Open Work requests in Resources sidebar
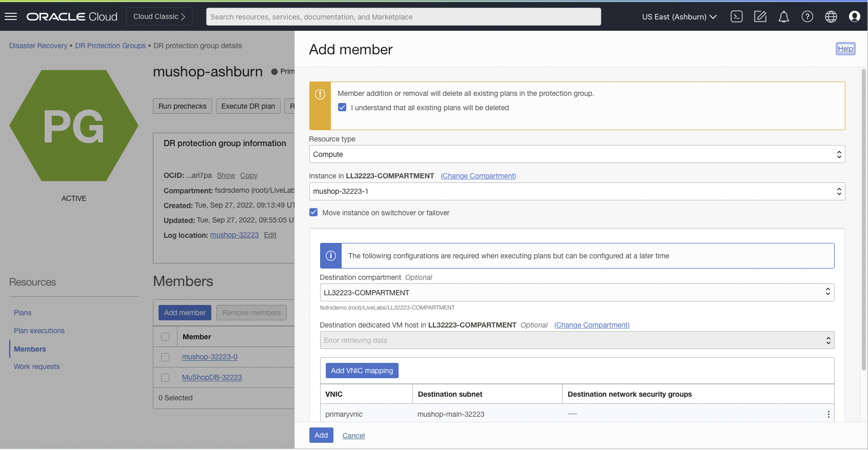Screen dimensions: 868x450 pos(36,366)
